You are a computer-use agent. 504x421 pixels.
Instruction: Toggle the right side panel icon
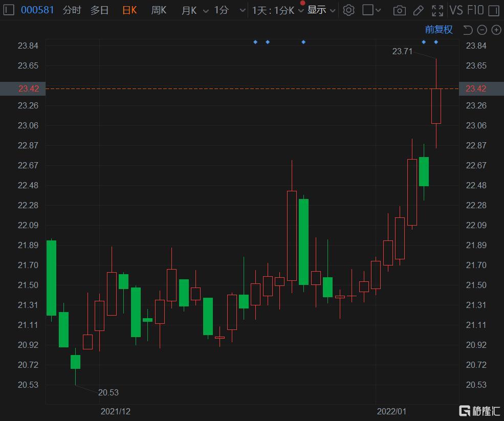click(494, 11)
